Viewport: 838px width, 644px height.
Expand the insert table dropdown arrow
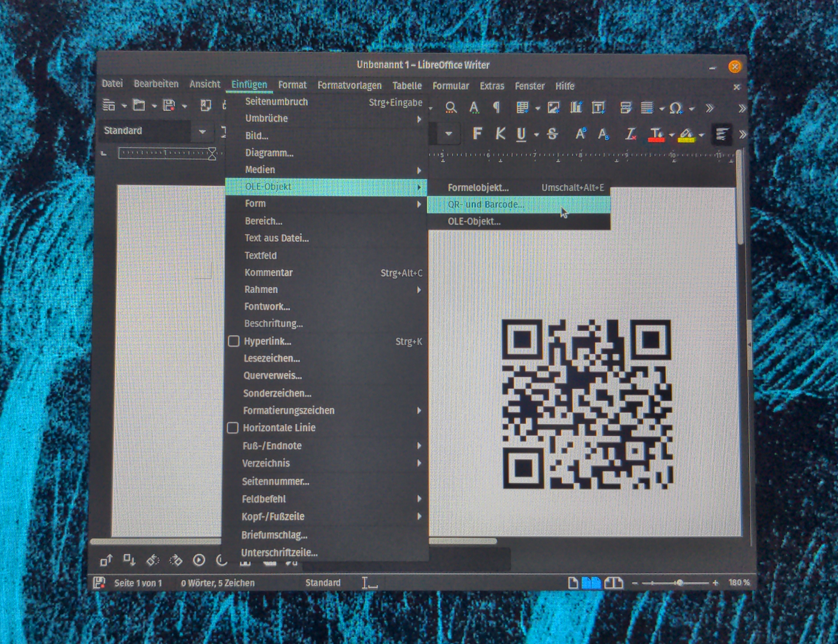click(538, 109)
